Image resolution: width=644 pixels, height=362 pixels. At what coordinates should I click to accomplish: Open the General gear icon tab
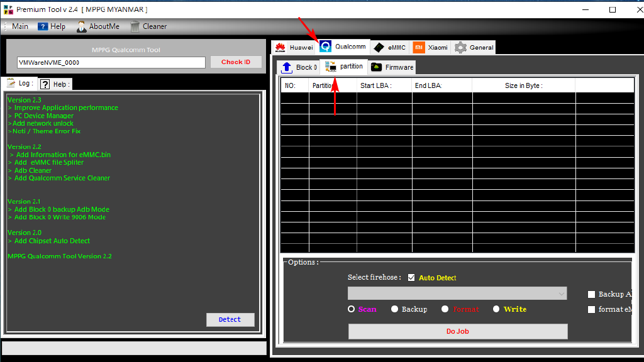point(461,47)
